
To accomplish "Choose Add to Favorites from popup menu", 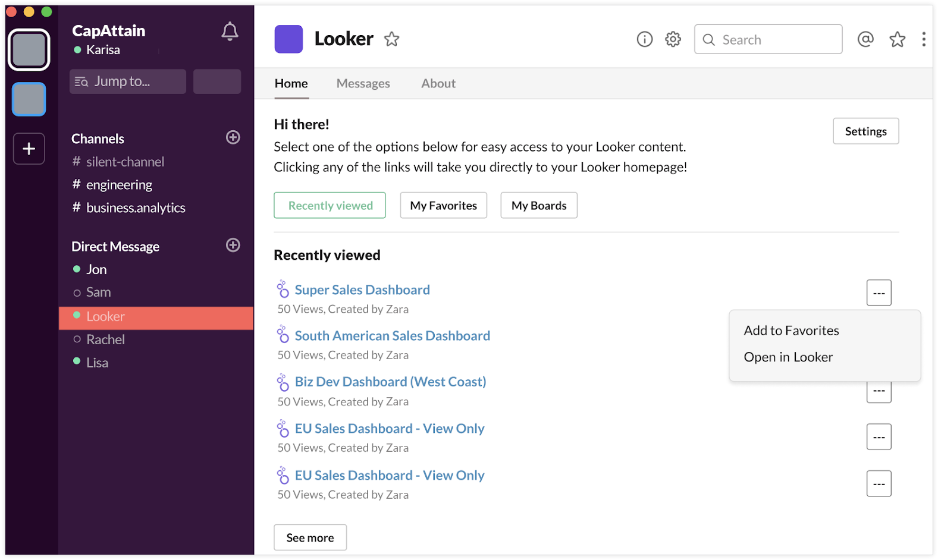I will 791,331.
